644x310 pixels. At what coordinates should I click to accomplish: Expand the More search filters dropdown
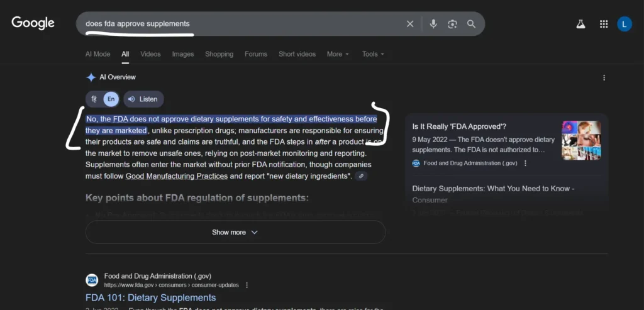click(x=338, y=54)
